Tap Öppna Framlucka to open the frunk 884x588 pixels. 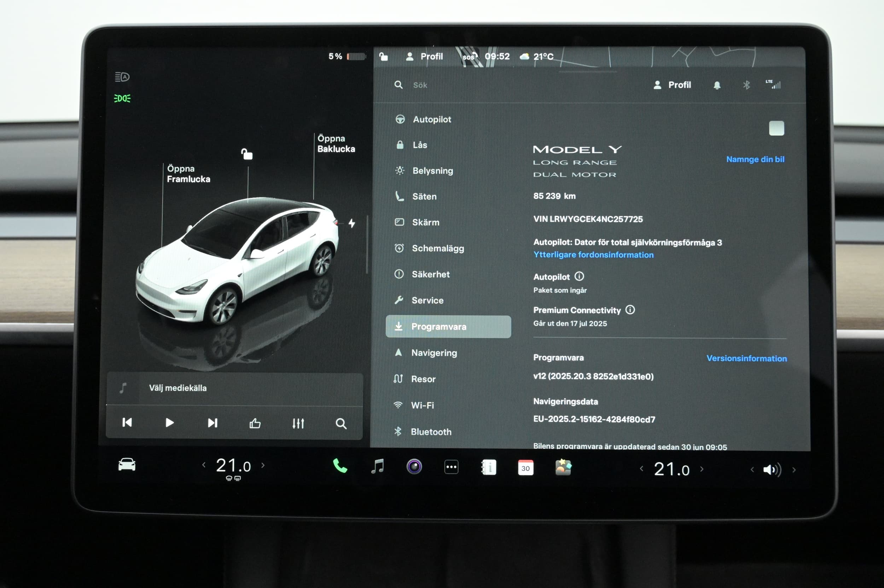point(188,174)
